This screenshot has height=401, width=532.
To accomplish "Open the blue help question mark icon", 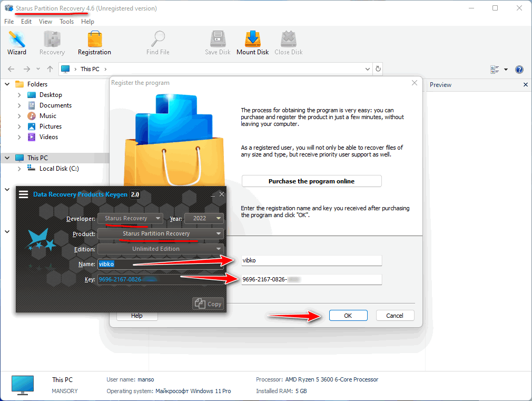I will pos(519,70).
